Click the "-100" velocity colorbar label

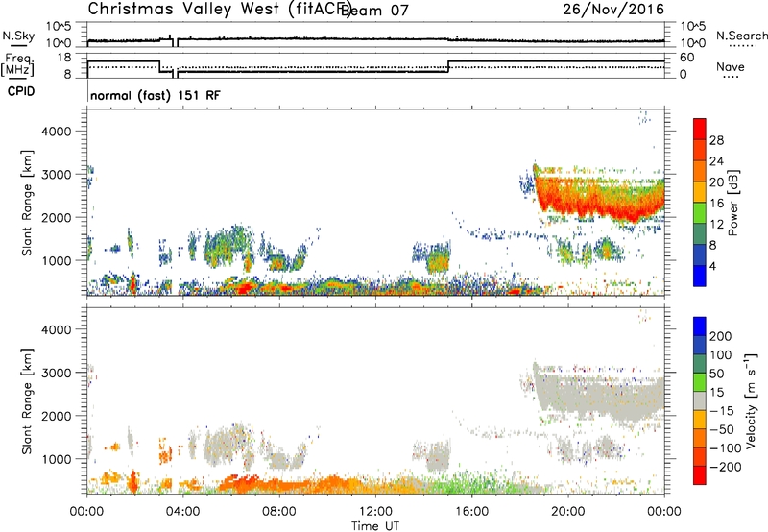(726, 448)
